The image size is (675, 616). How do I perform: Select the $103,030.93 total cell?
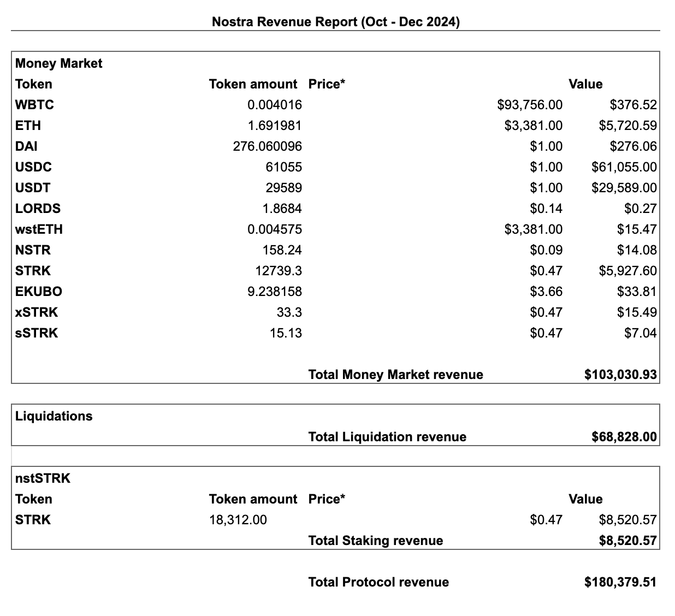pyautogui.click(x=620, y=375)
